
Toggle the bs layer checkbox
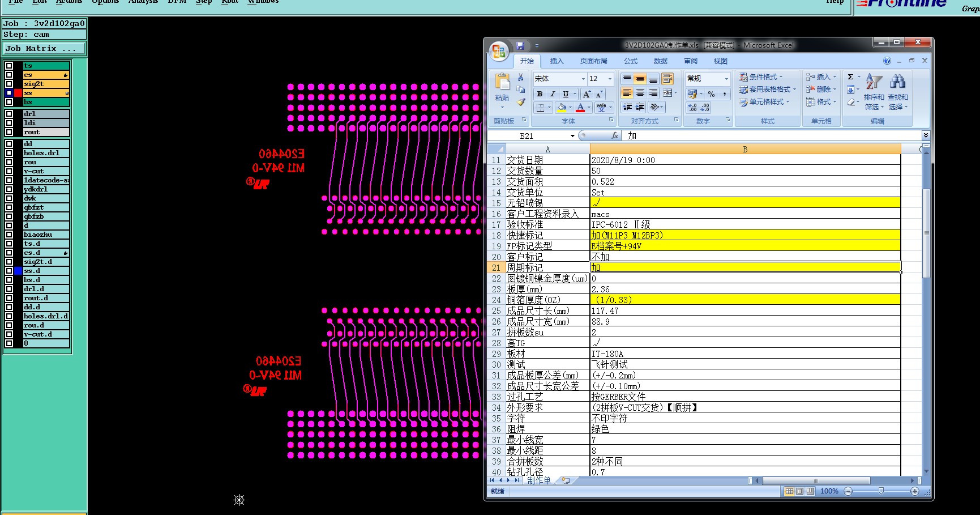click(x=9, y=102)
